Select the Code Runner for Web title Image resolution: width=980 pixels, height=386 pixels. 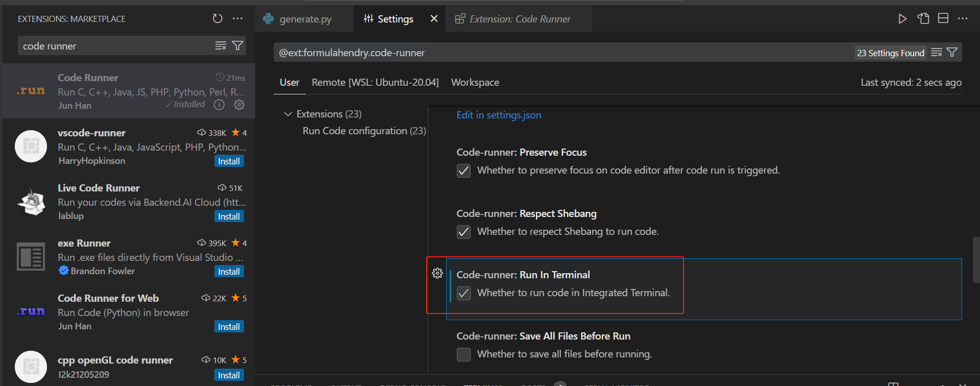[x=108, y=298]
